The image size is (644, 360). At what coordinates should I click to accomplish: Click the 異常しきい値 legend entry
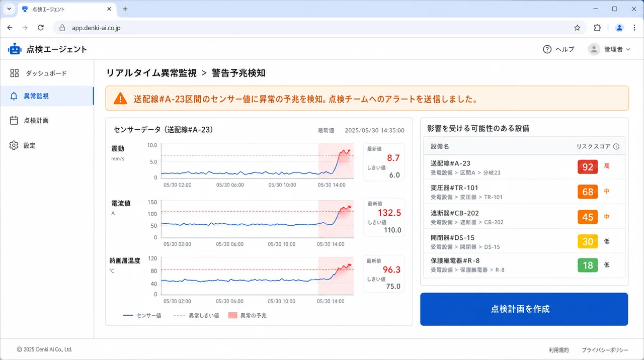(196, 316)
